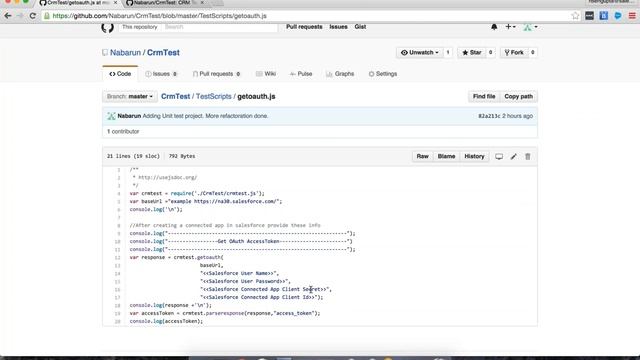Open the Chrome hamburger menu

[x=632, y=16]
